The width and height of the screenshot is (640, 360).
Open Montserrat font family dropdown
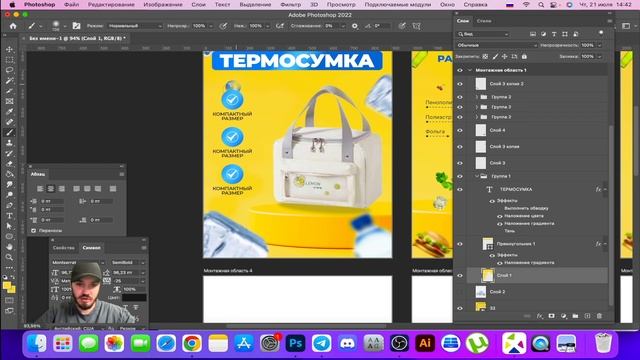[x=78, y=262]
